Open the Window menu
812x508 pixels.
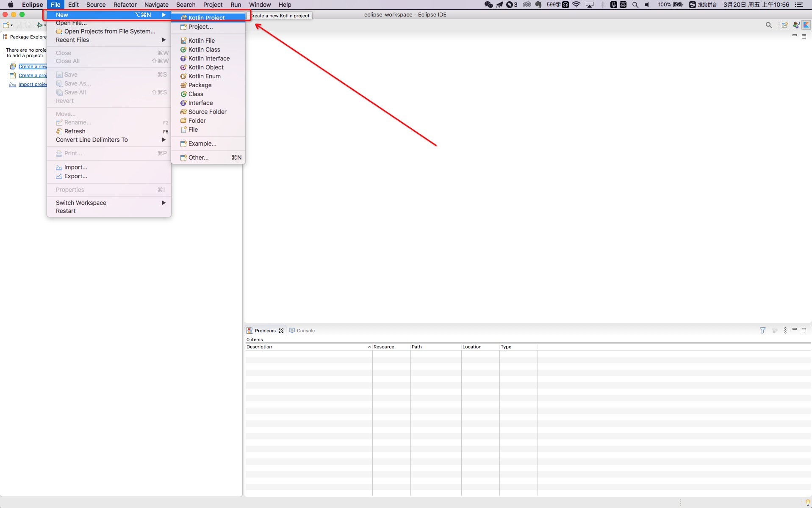[x=260, y=5]
